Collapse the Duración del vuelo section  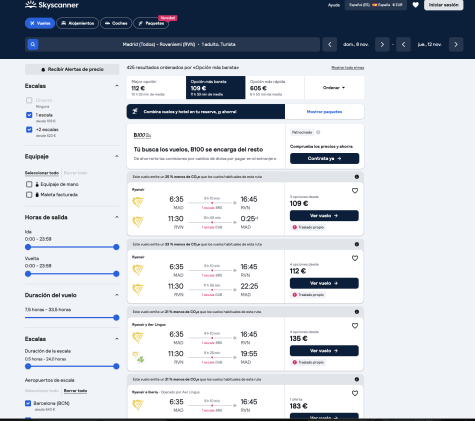[117, 295]
